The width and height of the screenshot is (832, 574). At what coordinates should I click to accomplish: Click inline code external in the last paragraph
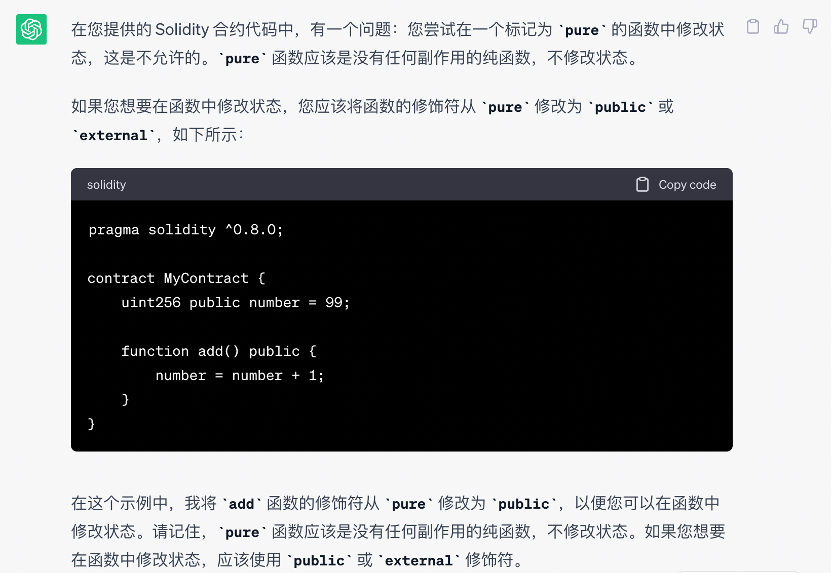(x=418, y=561)
